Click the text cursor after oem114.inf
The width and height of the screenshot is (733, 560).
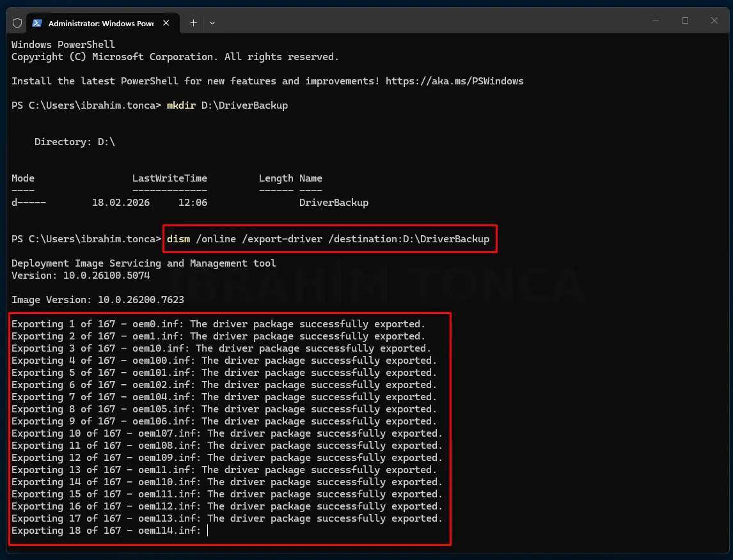[x=208, y=531]
